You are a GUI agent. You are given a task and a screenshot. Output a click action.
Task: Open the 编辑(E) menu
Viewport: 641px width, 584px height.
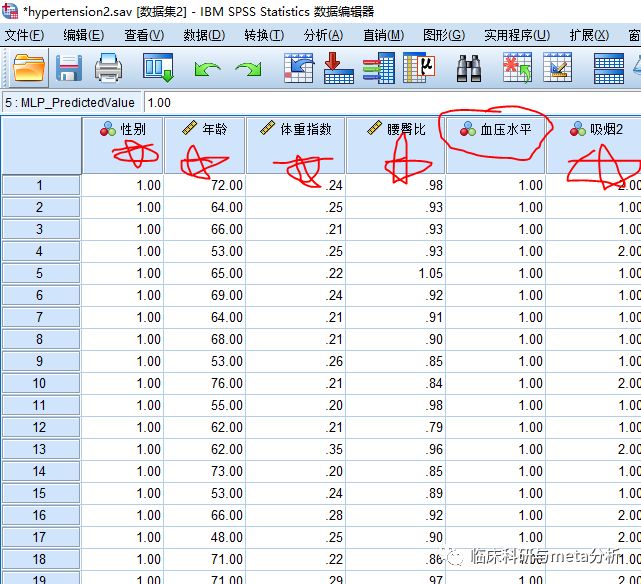(83, 35)
